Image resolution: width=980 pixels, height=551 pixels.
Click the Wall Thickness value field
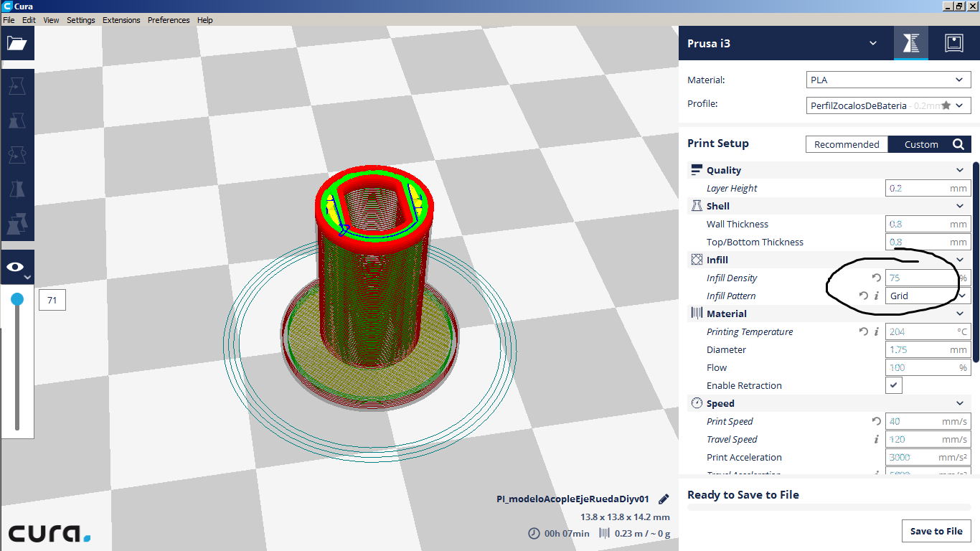(x=928, y=224)
